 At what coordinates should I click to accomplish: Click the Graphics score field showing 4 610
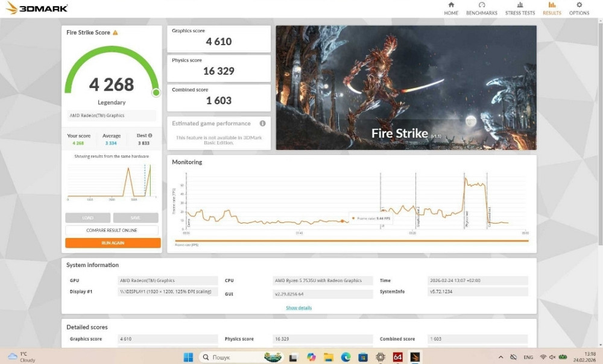click(218, 39)
